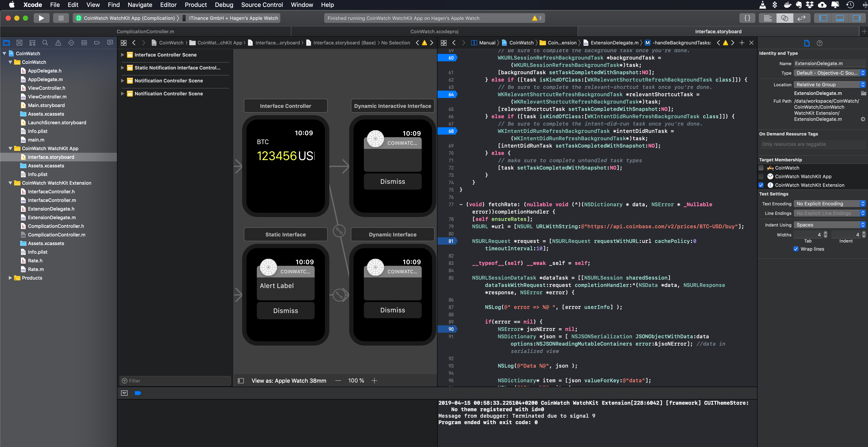Switch to Standard editor layout
The image size is (868, 447).
click(768, 18)
